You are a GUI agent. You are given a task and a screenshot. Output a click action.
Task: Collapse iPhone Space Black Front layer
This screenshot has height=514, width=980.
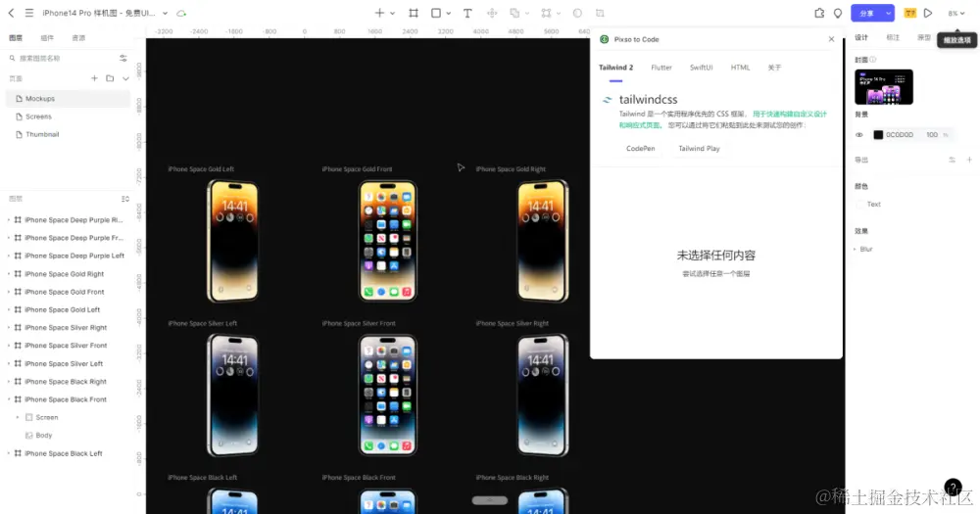9,399
